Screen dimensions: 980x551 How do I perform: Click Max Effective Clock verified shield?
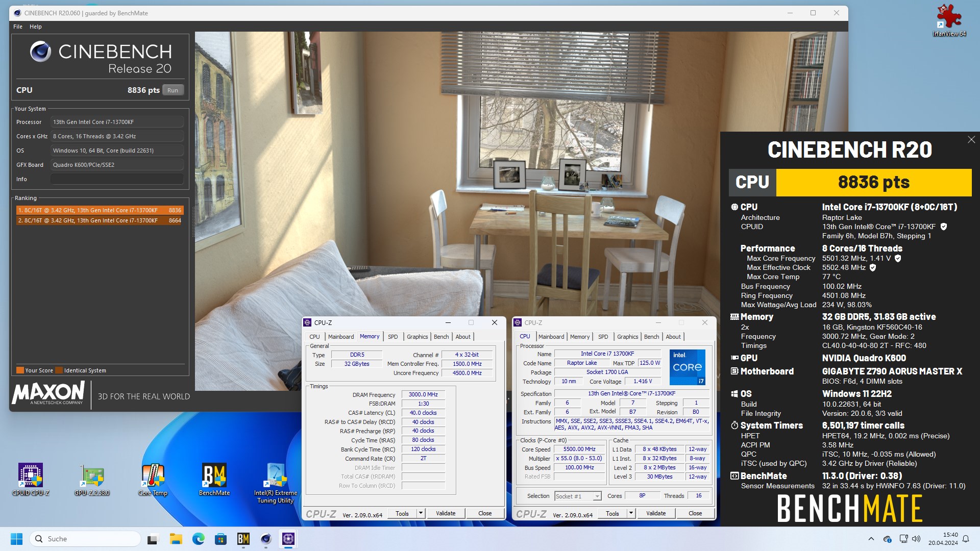873,267
